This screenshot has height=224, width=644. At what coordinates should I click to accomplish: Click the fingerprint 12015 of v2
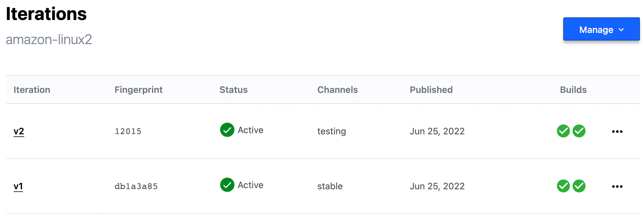128,131
